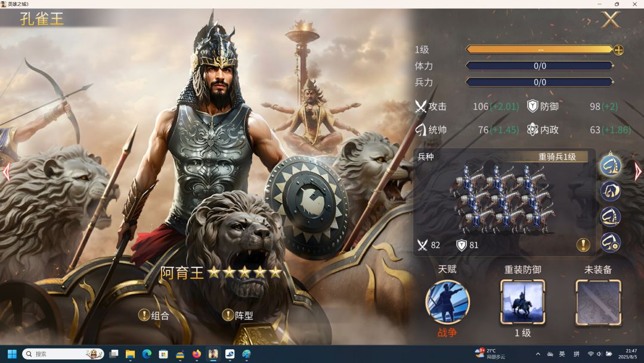Image resolution: width=644 pixels, height=363 pixels.
Task: Toggle the 拼 pinyin input mode
Action: click(x=576, y=354)
